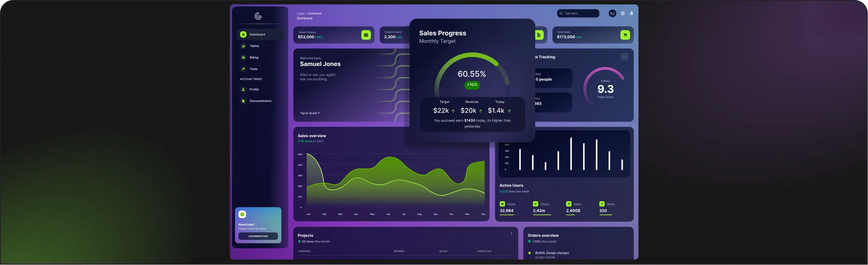Click the Clicks icon under Active Users
Viewport: 868px width, 265px height.
[x=536, y=204]
